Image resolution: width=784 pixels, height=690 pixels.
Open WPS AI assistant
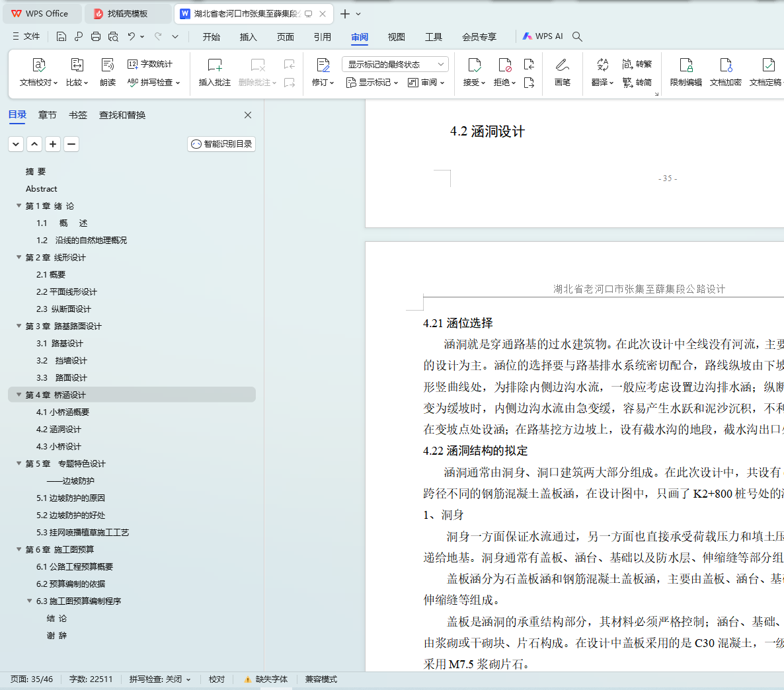(543, 36)
